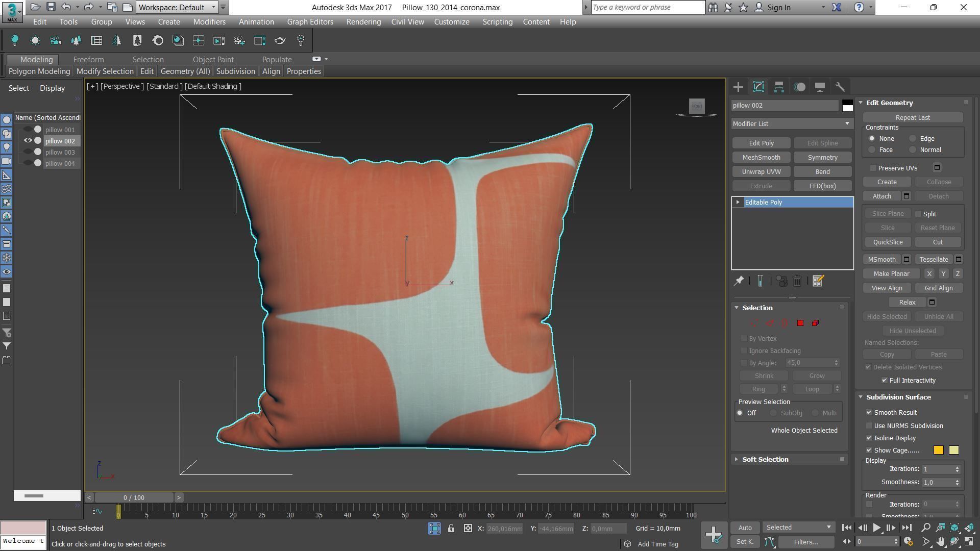Click the pillow 002 object color swatch
The image size is (980, 551).
(x=847, y=106)
